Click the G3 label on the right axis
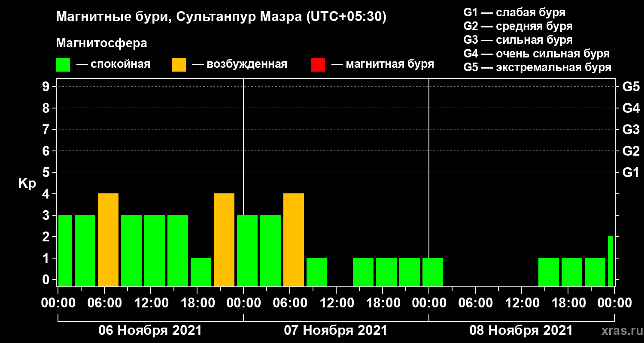The image size is (644, 343). click(x=631, y=130)
